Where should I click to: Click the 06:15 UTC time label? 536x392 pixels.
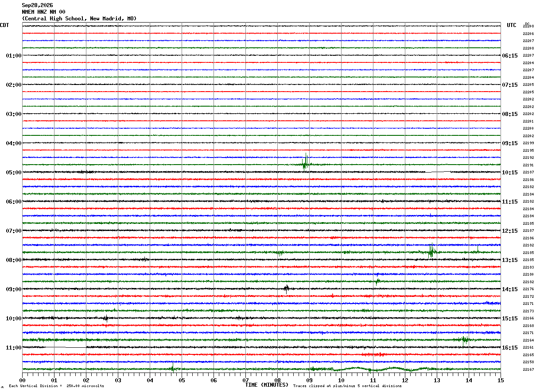(510, 56)
